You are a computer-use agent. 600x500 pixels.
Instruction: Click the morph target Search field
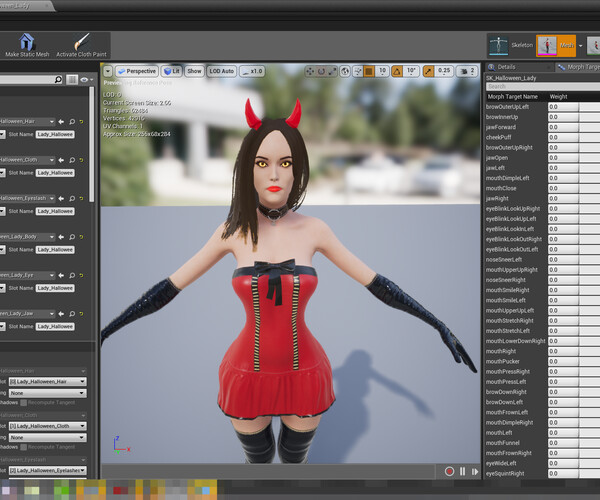(x=543, y=87)
